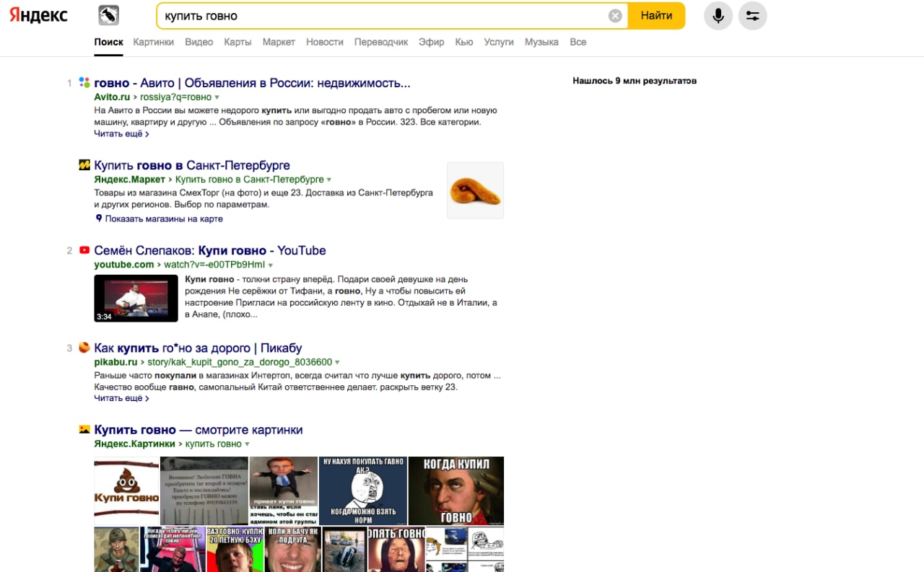
Task: Open Купить говно смотрите картинки title
Action: coord(199,430)
